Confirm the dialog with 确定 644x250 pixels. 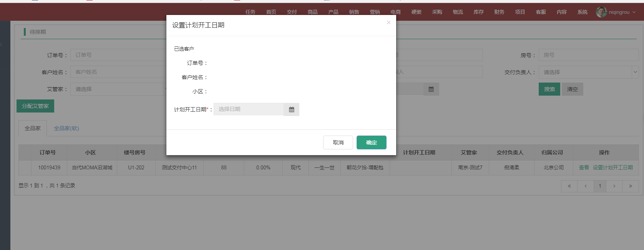371,142
